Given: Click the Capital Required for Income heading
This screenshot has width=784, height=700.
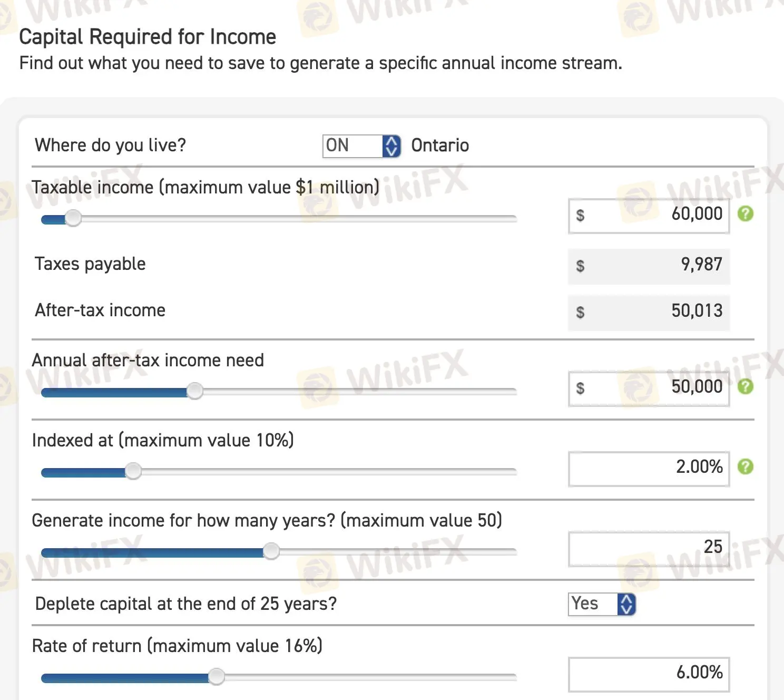Looking at the screenshot, I should pyautogui.click(x=148, y=37).
